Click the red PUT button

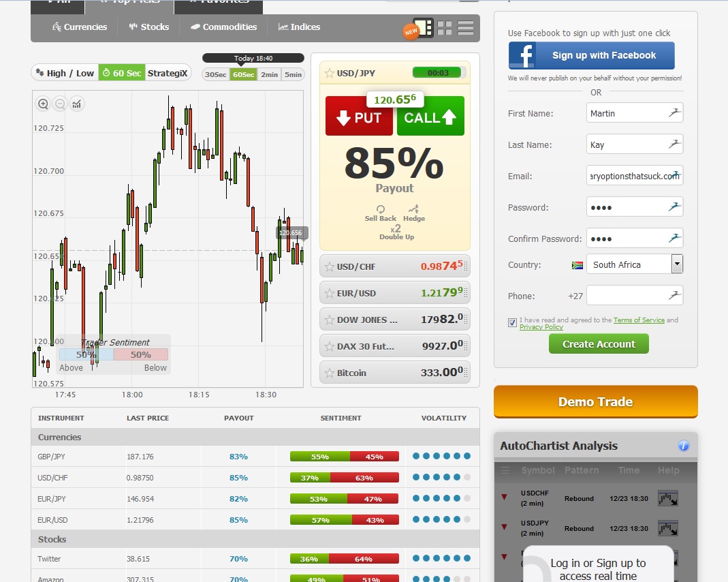point(359,116)
